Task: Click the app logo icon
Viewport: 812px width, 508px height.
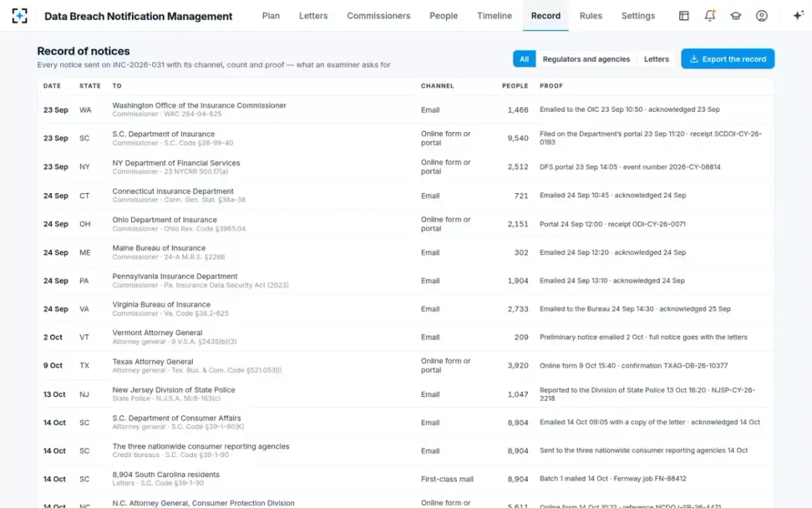Action: click(20, 16)
